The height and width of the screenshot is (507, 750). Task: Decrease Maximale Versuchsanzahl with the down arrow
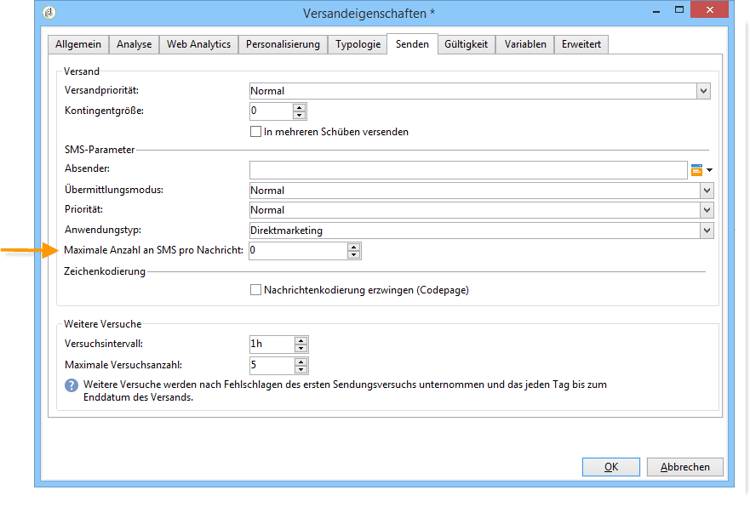point(301,369)
